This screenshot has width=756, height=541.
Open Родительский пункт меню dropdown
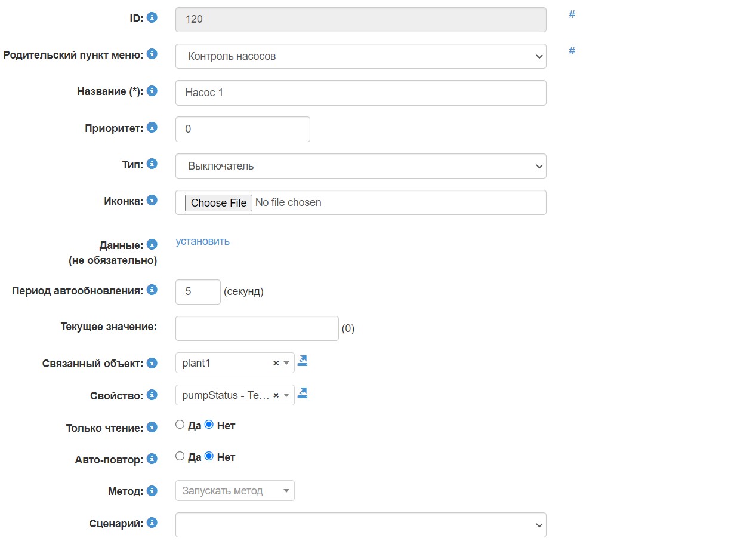coord(360,56)
